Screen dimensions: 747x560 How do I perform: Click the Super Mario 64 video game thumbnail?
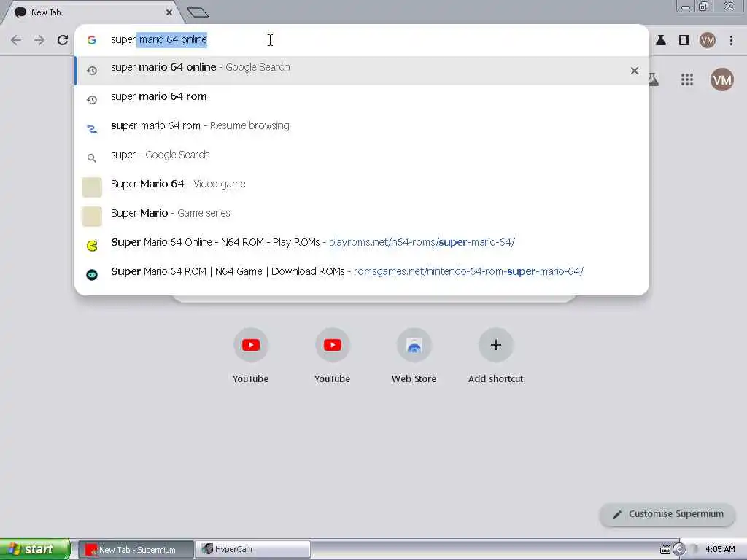[92, 187]
